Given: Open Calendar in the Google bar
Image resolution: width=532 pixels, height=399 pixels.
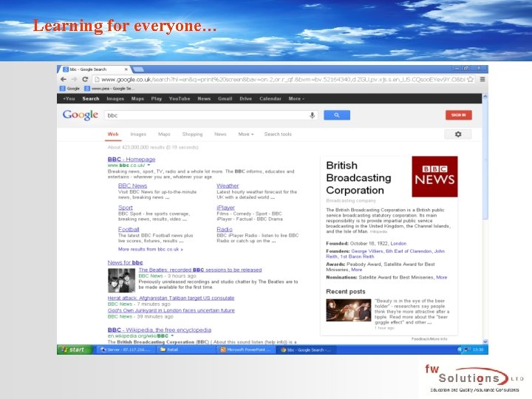Looking at the screenshot, I should (x=270, y=99).
